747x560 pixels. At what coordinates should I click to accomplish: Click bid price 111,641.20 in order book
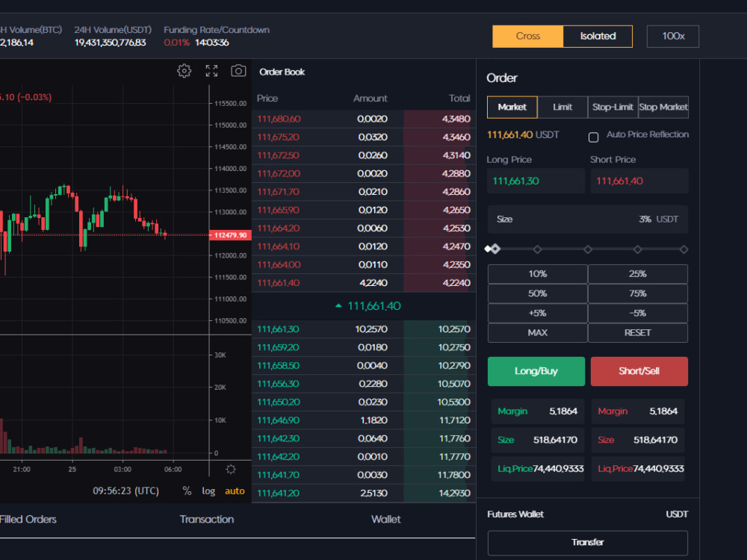(x=278, y=494)
